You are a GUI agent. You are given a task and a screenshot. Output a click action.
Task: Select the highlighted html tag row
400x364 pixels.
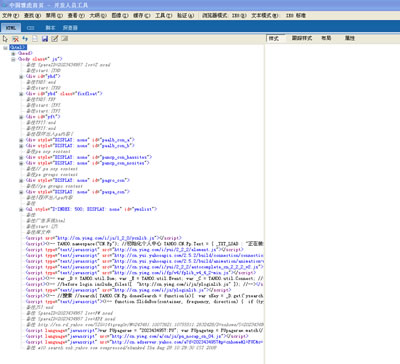[x=18, y=47]
